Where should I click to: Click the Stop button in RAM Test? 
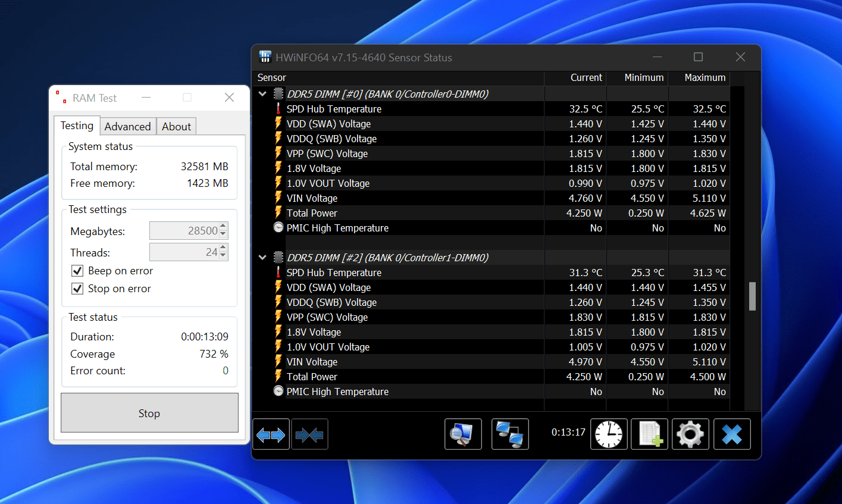click(149, 412)
